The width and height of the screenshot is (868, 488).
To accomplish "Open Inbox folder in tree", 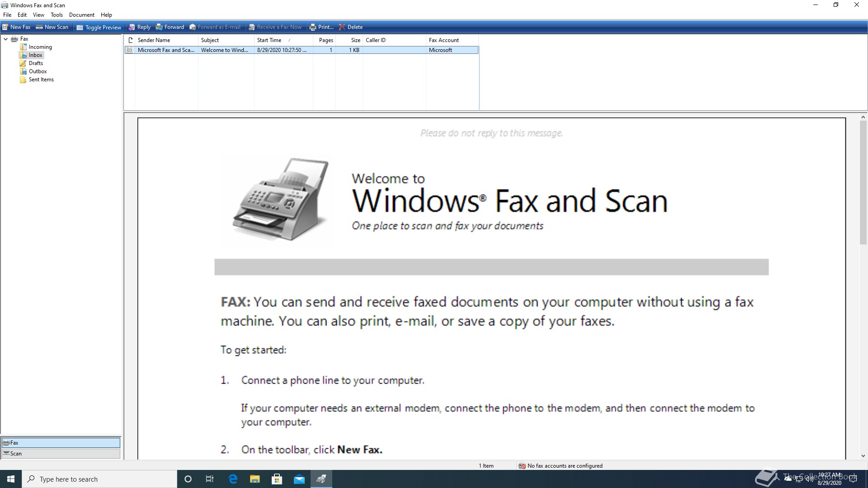I will (35, 55).
